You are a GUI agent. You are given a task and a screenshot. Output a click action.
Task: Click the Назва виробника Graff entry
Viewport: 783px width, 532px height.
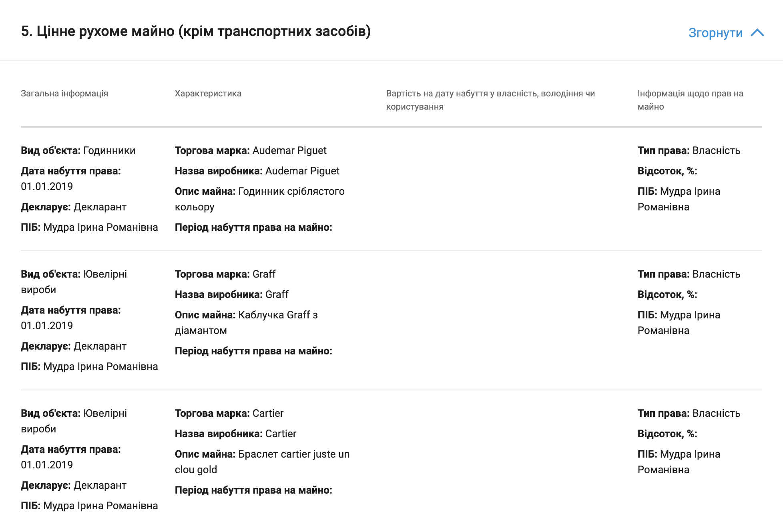click(231, 295)
